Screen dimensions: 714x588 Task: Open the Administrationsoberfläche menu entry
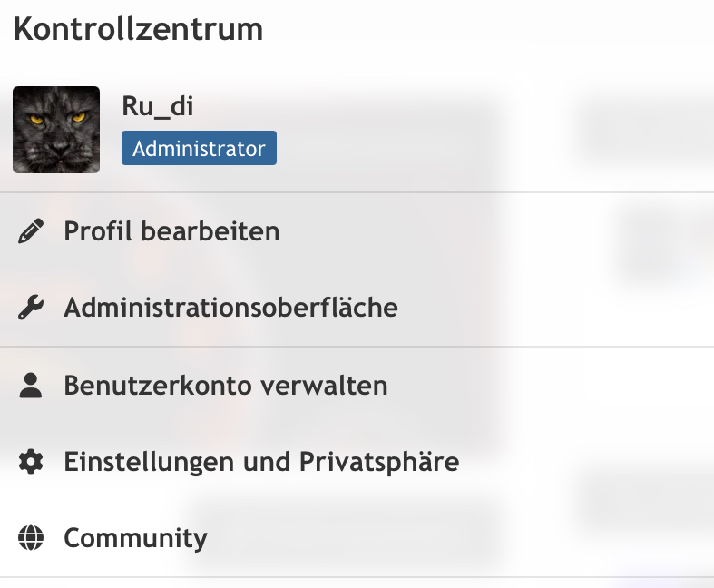(x=230, y=309)
